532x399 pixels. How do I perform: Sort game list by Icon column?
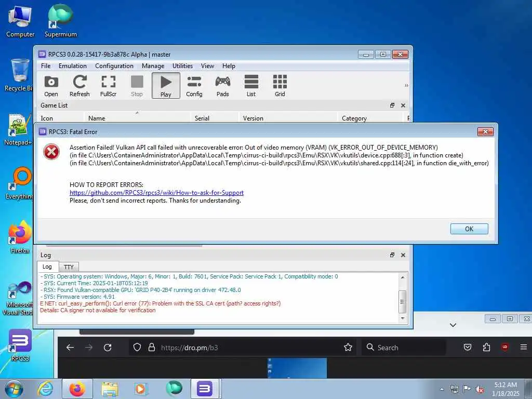click(x=60, y=118)
